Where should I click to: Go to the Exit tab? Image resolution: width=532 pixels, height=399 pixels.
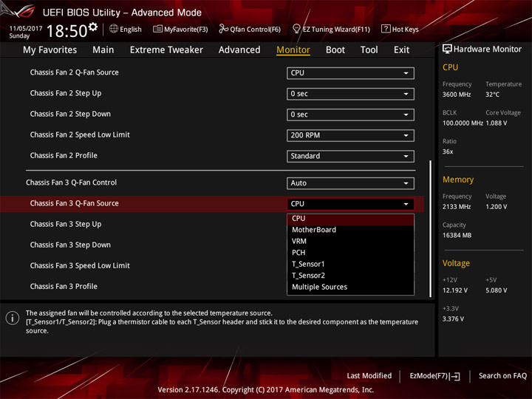(401, 50)
